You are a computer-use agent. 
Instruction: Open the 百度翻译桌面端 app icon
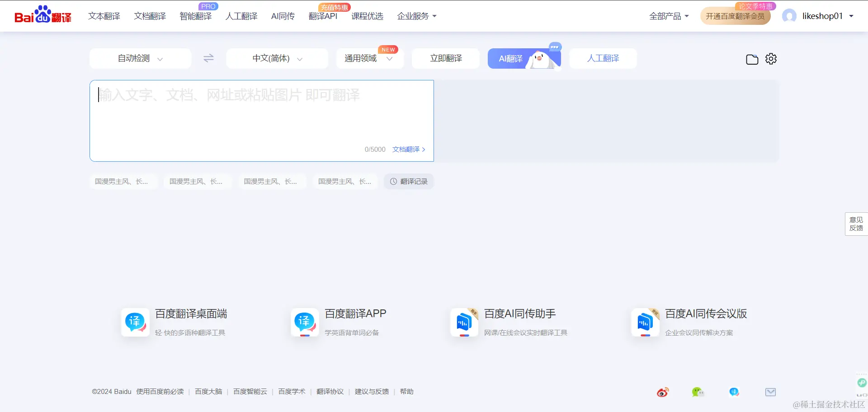point(135,322)
